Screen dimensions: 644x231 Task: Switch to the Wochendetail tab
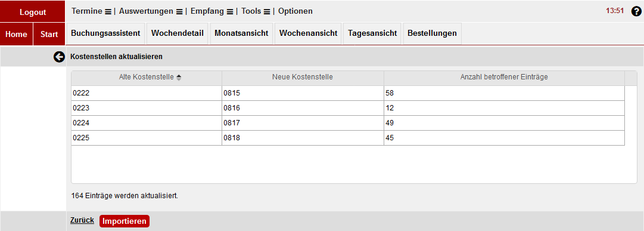[178, 33]
